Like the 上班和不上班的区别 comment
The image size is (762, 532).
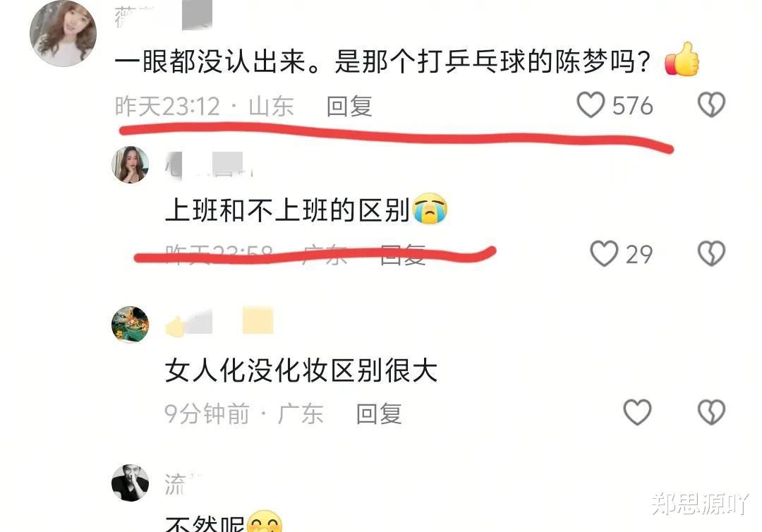(x=604, y=253)
